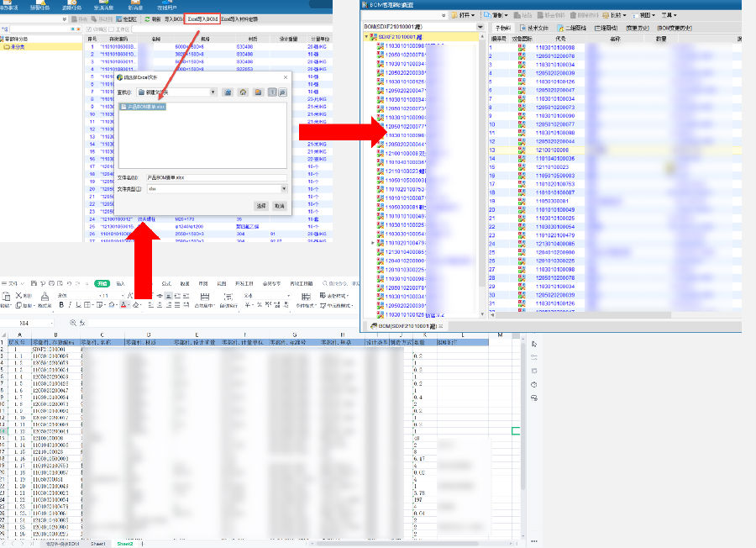Viewport: 756px width, 548px height.
Task: Switch file dialog to list view icon
Action: click(x=271, y=92)
